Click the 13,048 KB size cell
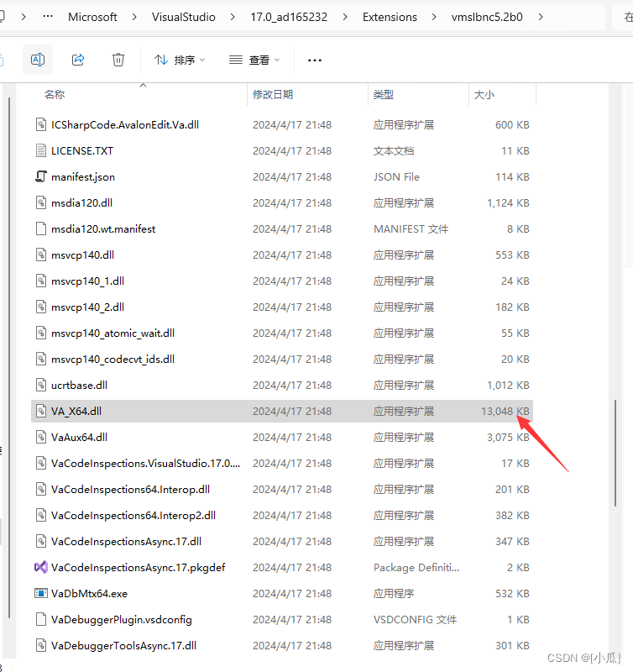The width and height of the screenshot is (633, 672). (x=505, y=412)
